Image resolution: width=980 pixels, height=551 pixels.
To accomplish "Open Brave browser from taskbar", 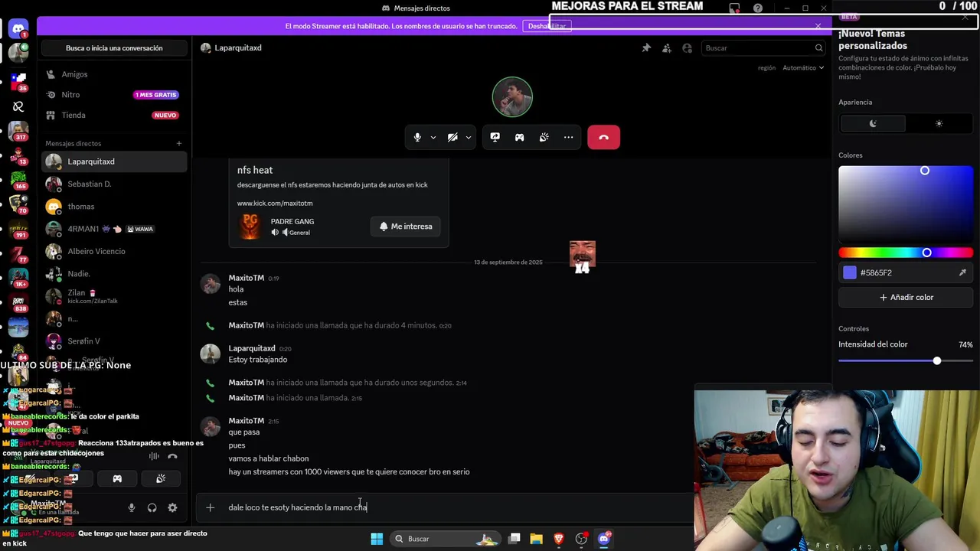I will point(559,539).
